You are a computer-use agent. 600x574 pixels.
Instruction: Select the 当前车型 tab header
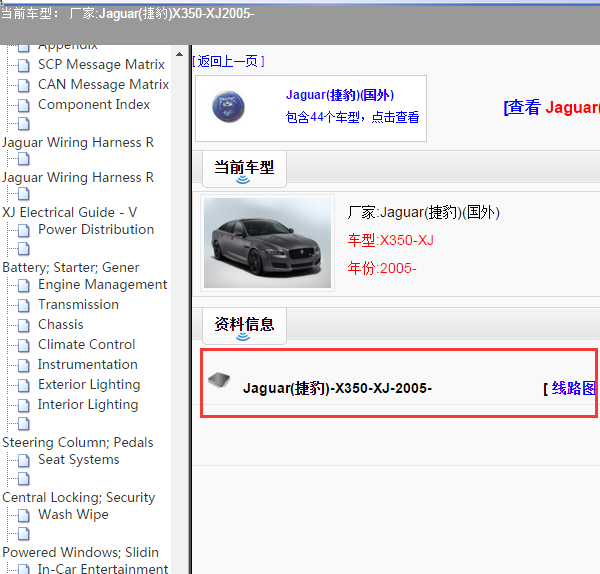coord(244,169)
